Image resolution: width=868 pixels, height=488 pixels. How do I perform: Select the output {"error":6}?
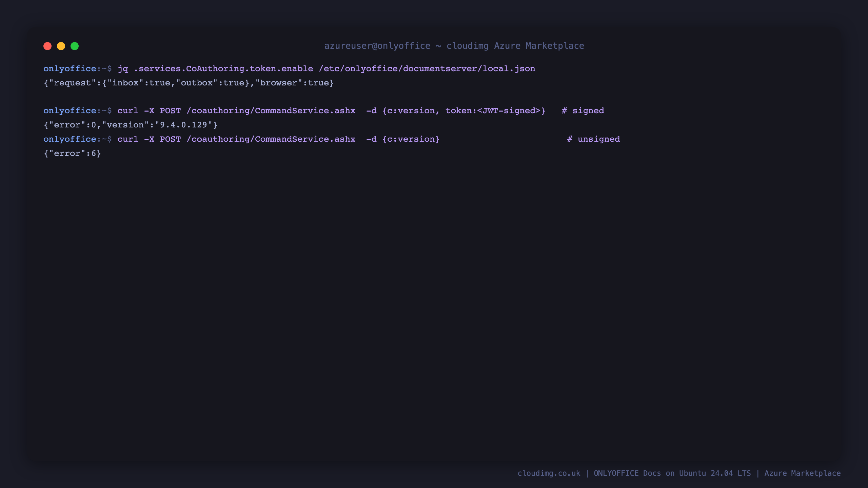[72, 154]
